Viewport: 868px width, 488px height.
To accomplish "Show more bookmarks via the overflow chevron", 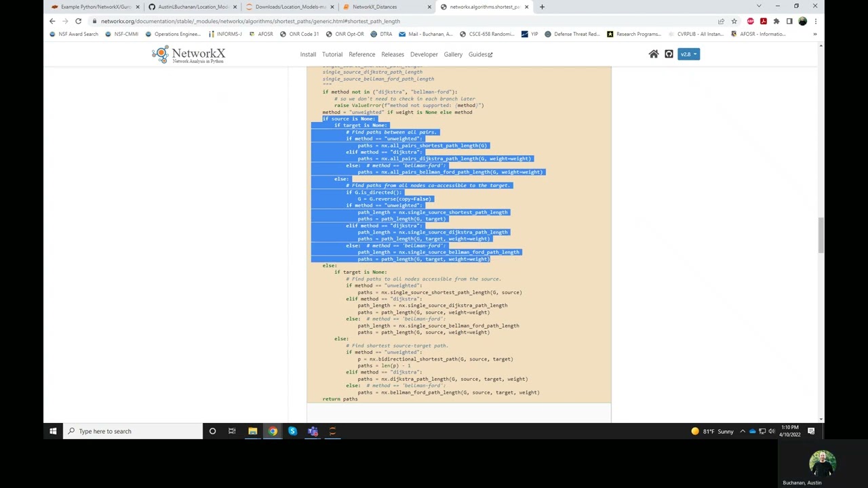I will [815, 34].
